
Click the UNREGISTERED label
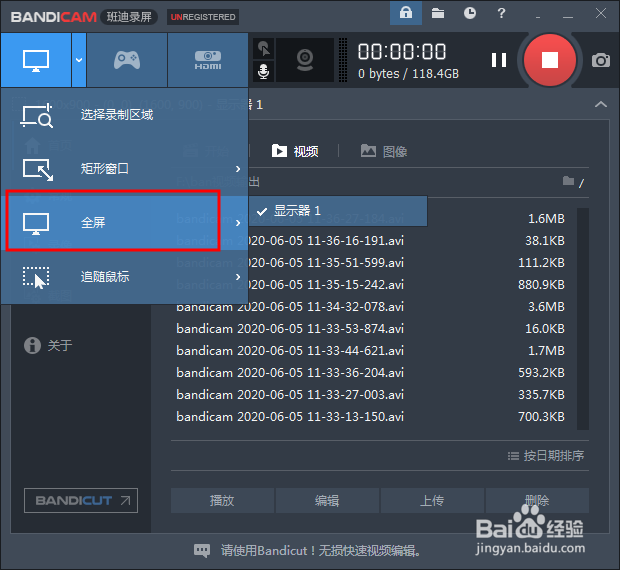tap(203, 17)
